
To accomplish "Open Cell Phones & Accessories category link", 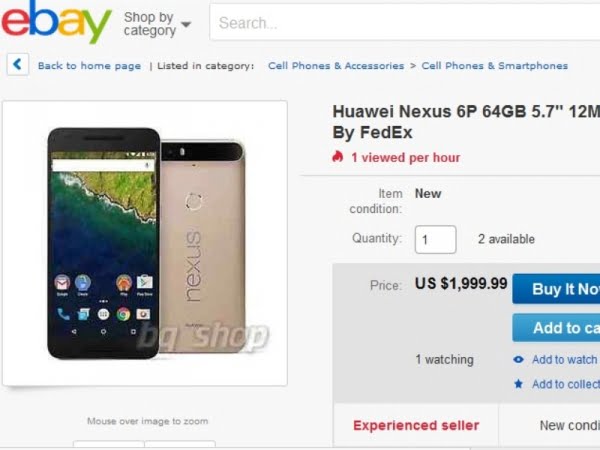I will click(x=336, y=66).
